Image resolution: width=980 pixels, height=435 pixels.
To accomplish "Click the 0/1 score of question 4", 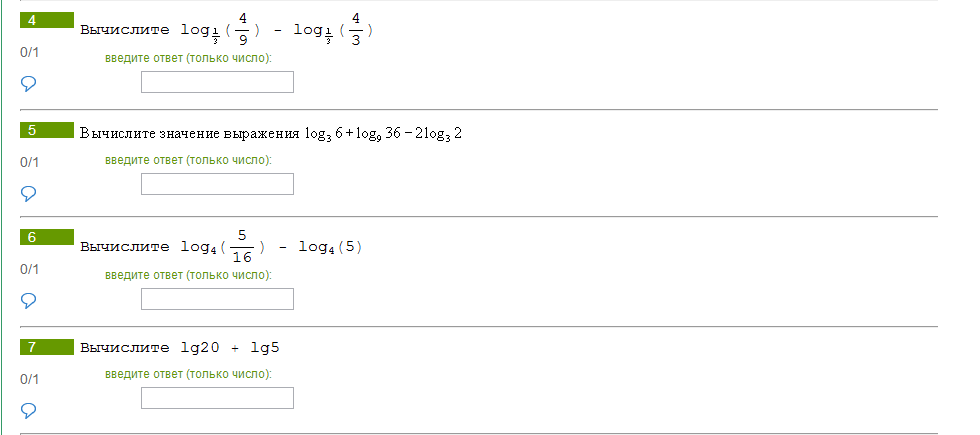I will (x=29, y=51).
